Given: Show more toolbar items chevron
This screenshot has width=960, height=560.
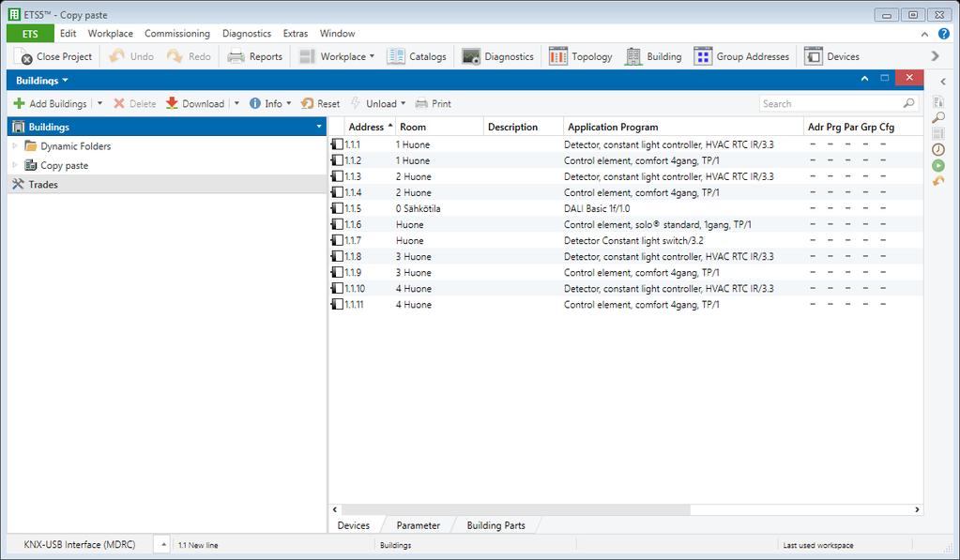Looking at the screenshot, I should (935, 56).
